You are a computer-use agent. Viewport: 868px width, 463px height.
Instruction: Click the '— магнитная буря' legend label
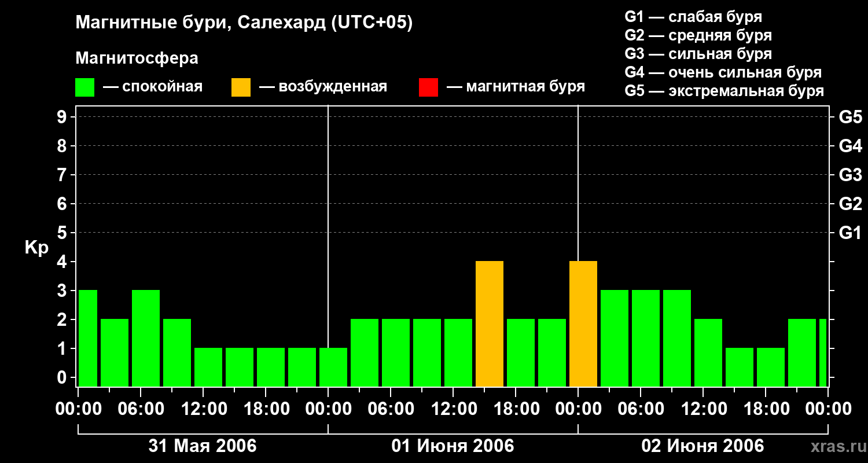pyautogui.click(x=516, y=87)
